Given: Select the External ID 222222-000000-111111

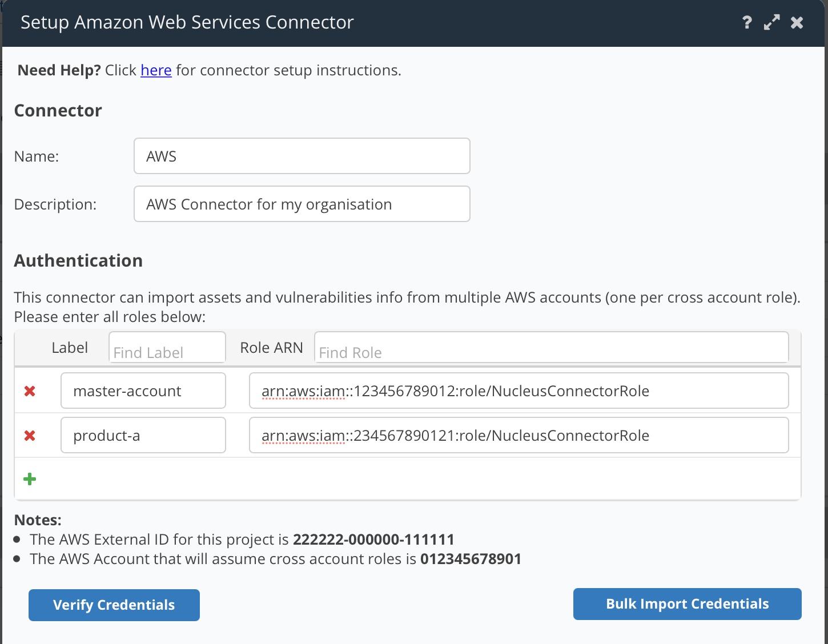Looking at the screenshot, I should pos(373,540).
